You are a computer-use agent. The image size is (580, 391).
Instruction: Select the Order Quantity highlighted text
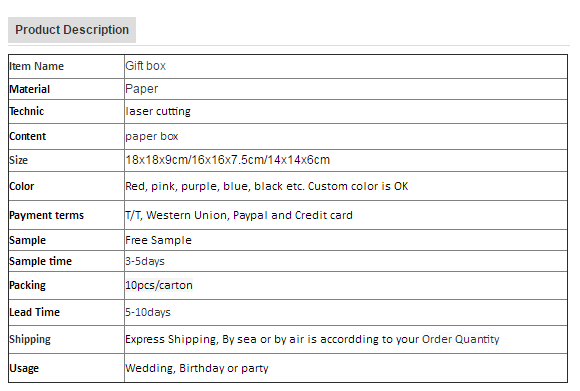click(x=461, y=339)
